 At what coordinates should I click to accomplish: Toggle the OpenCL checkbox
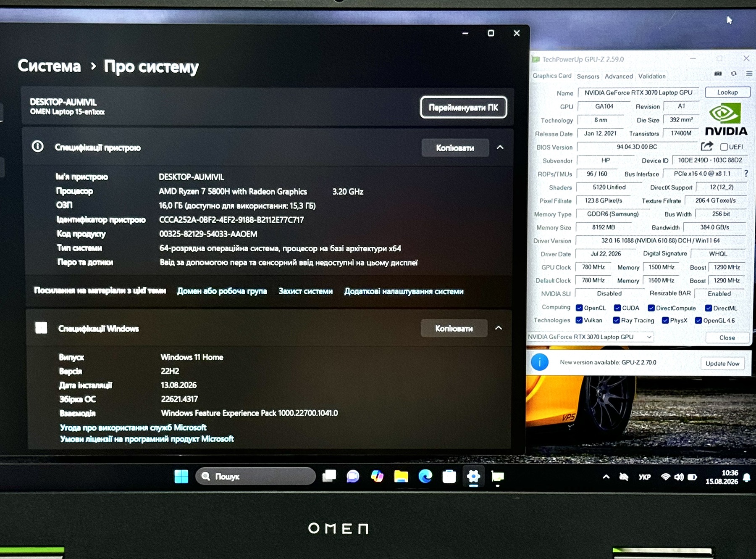click(x=579, y=308)
